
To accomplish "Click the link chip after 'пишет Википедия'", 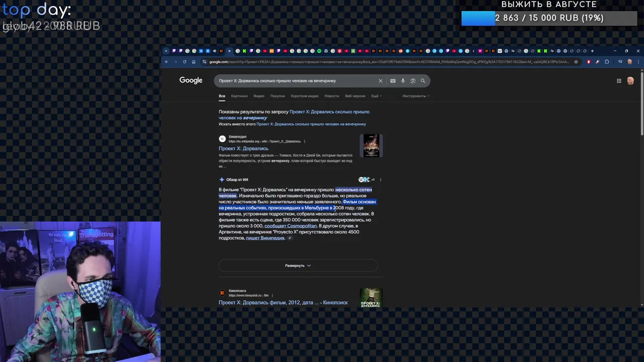I will click(x=290, y=238).
